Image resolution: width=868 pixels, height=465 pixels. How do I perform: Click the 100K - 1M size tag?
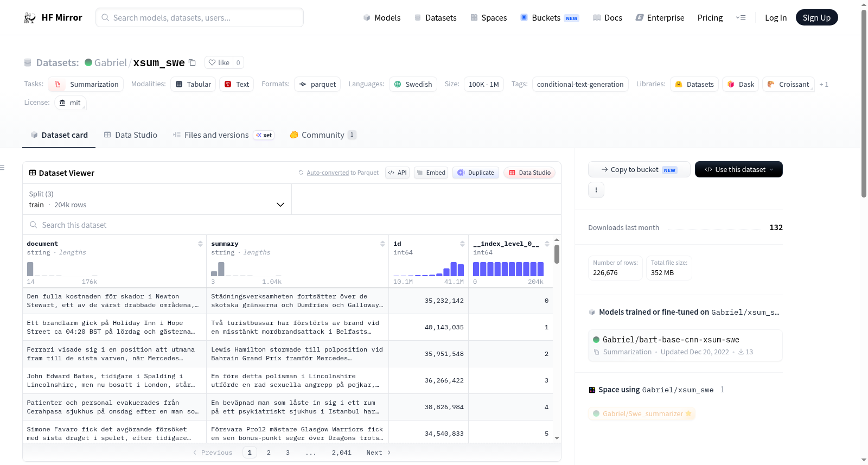[x=483, y=84]
